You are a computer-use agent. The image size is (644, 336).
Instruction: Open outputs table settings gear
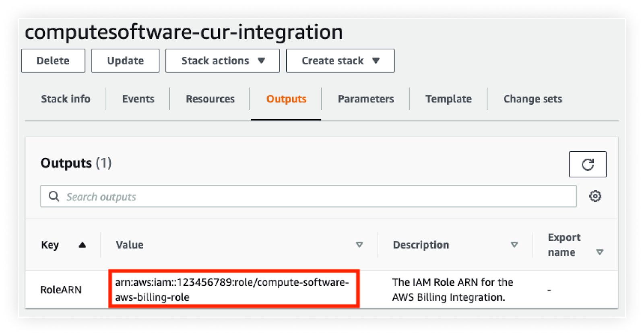(x=595, y=196)
